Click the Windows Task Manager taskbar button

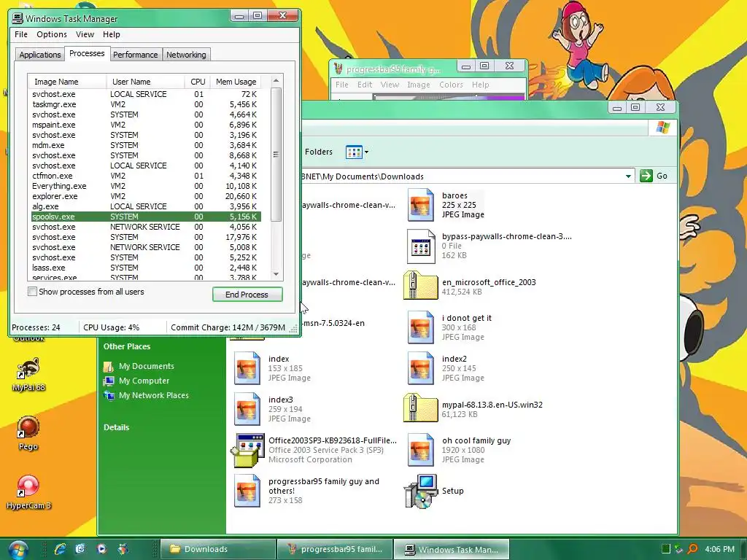(452, 550)
